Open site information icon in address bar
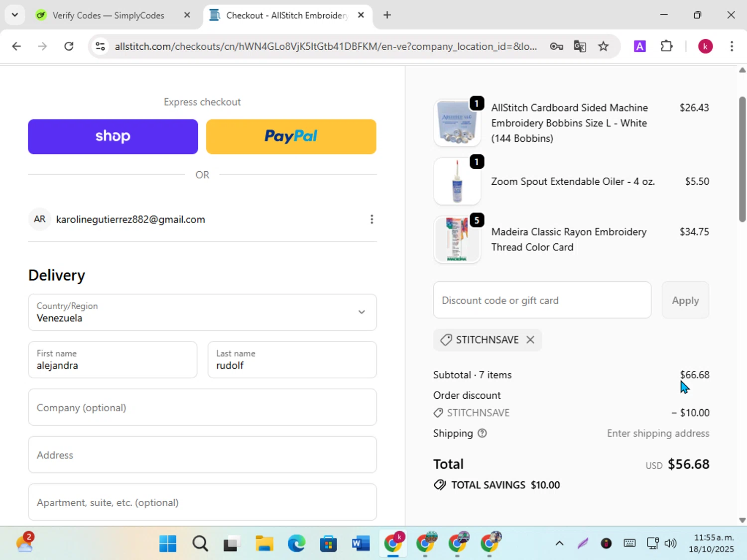This screenshot has height=560, width=747. click(x=100, y=46)
